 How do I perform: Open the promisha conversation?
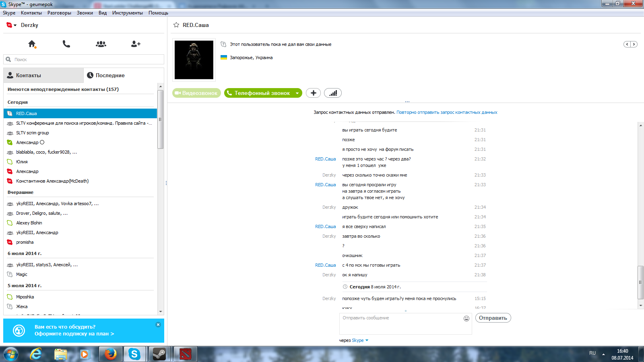click(80, 242)
